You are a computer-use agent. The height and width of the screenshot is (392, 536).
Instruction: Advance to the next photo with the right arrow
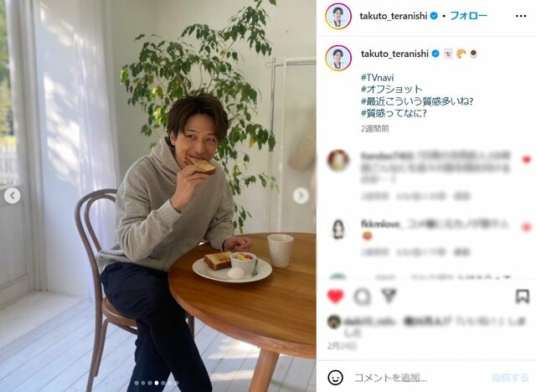301,195
